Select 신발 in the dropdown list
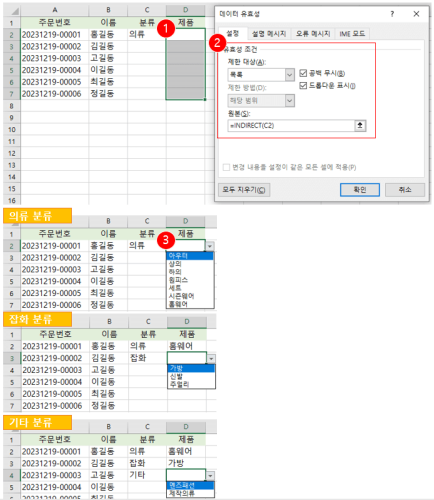 pos(191,376)
